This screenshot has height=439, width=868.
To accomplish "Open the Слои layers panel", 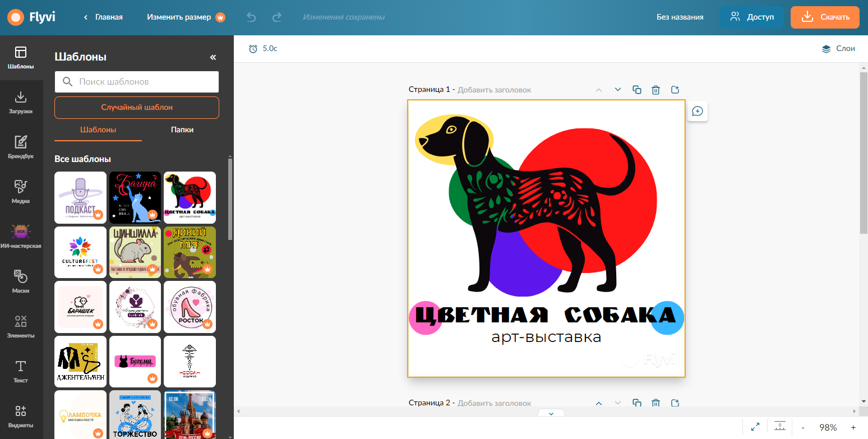I will pyautogui.click(x=838, y=49).
